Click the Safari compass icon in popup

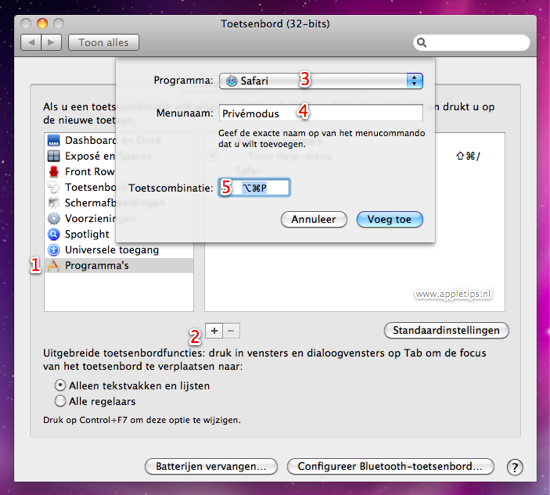(x=232, y=81)
